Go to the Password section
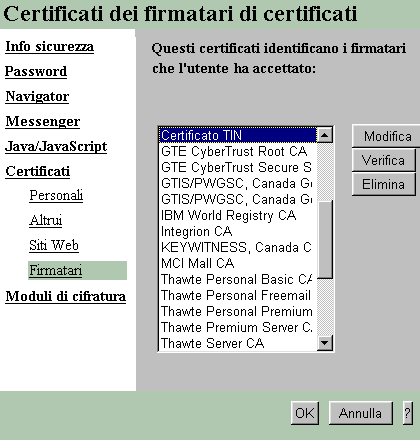This screenshot has height=440, width=420. (x=36, y=71)
